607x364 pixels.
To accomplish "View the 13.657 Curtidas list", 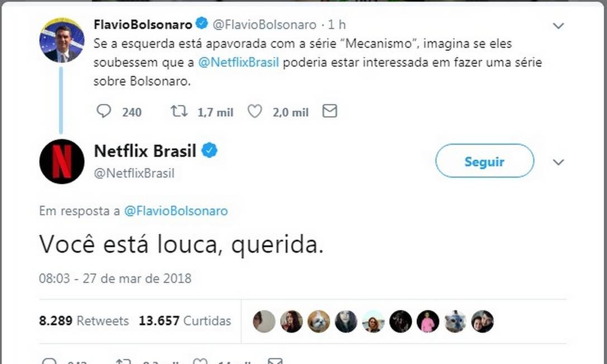I will tap(185, 321).
